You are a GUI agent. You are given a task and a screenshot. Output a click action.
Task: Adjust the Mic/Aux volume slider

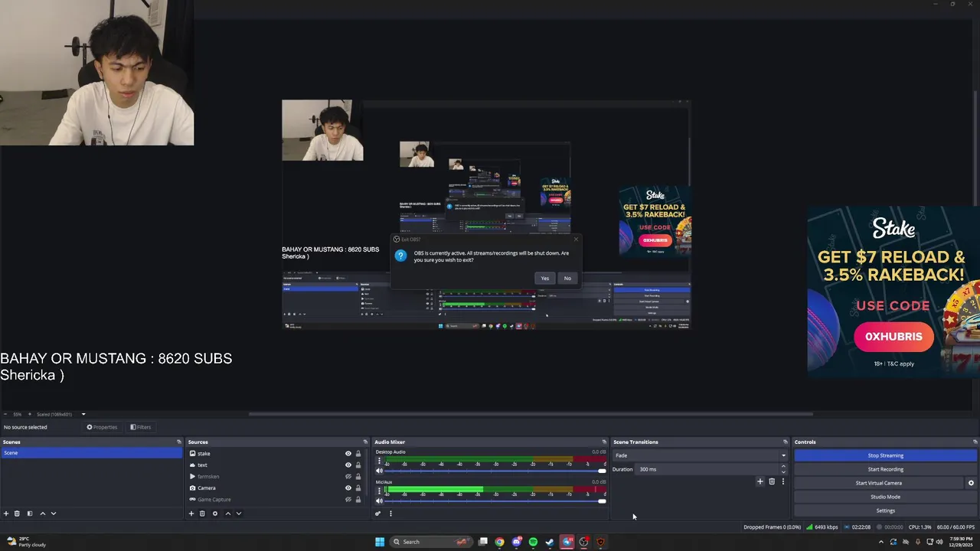pyautogui.click(x=495, y=500)
